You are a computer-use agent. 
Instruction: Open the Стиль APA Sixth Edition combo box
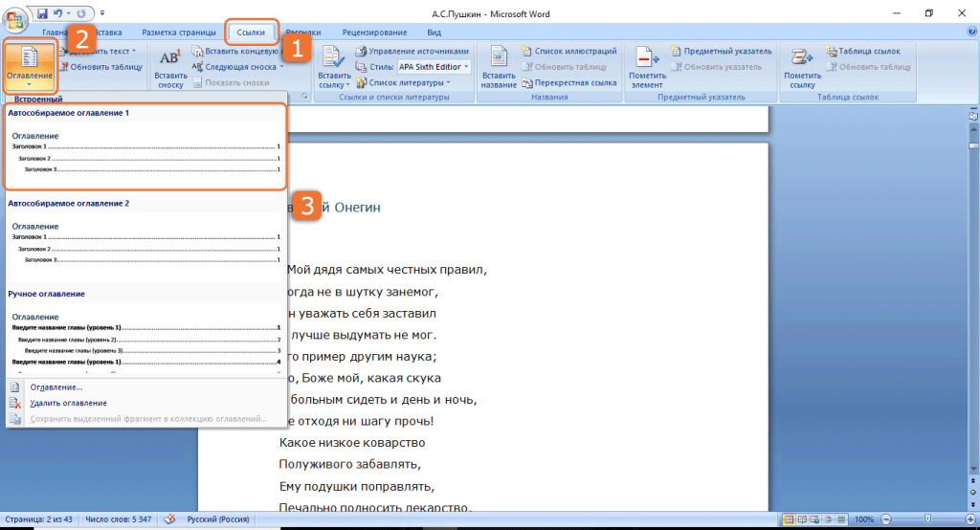pos(434,67)
